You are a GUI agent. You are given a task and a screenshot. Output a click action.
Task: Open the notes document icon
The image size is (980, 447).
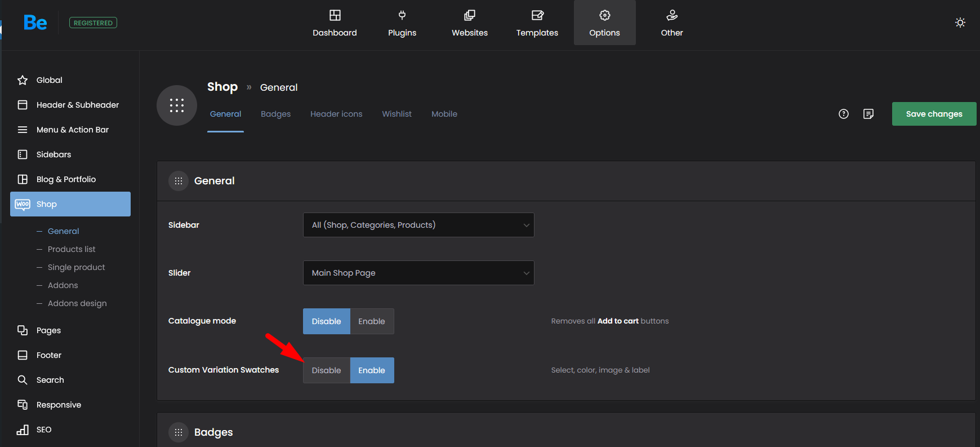(x=868, y=114)
